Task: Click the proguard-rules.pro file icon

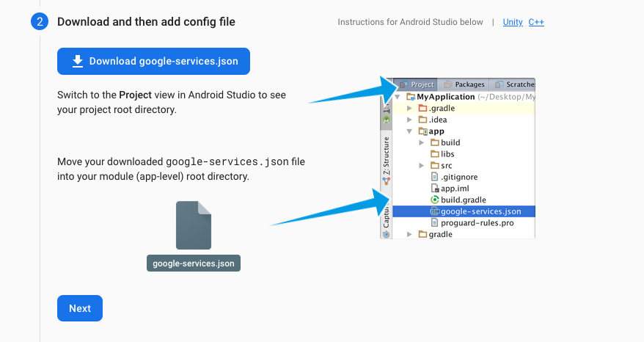Action: (434, 223)
